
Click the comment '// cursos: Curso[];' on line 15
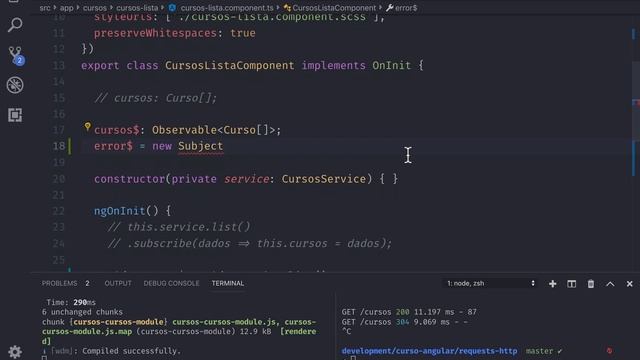pos(156,98)
